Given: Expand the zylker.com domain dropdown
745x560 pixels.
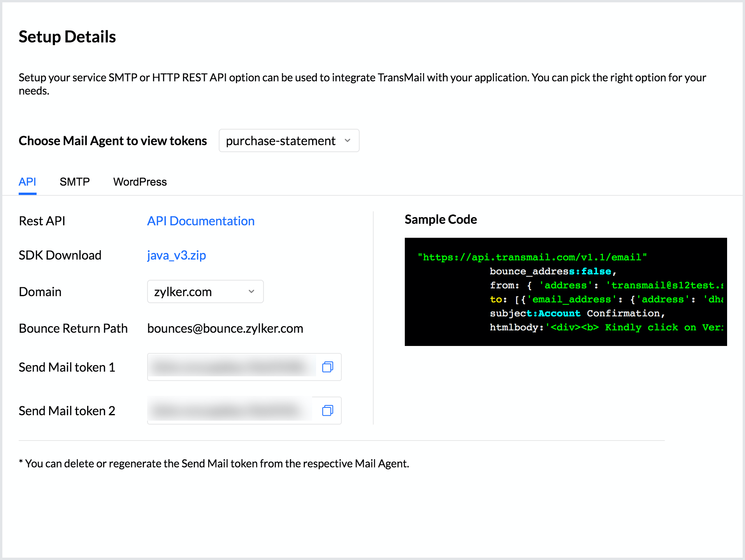Looking at the screenshot, I should [205, 291].
